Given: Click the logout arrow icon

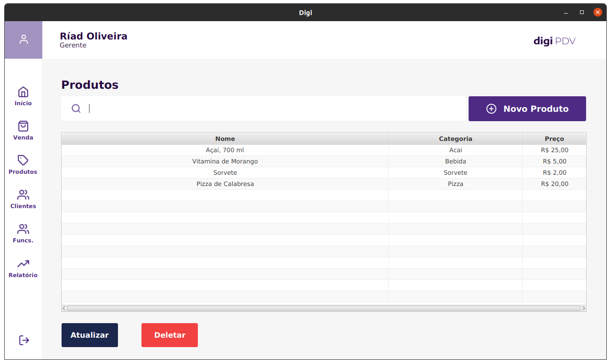Looking at the screenshot, I should click(x=24, y=340).
